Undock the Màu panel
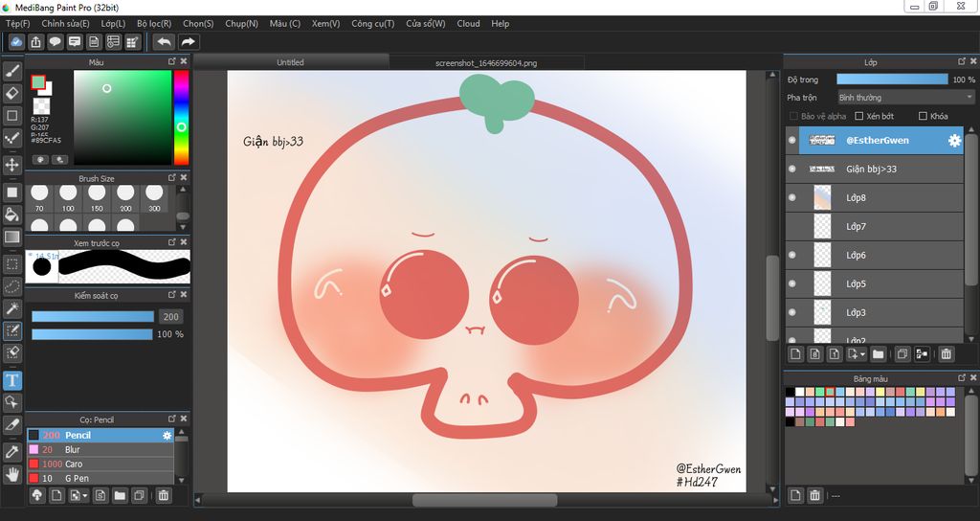The width and height of the screenshot is (980, 521). click(172, 61)
